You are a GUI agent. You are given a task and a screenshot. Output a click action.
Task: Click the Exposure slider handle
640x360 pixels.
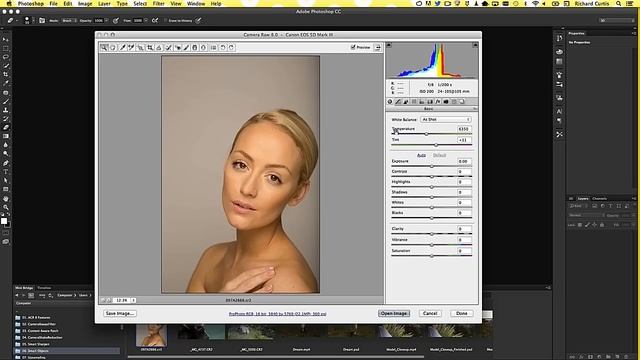tap(432, 166)
